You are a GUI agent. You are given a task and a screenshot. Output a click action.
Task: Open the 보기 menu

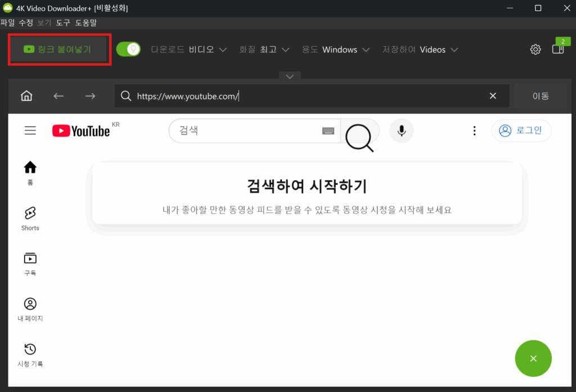pyautogui.click(x=44, y=23)
